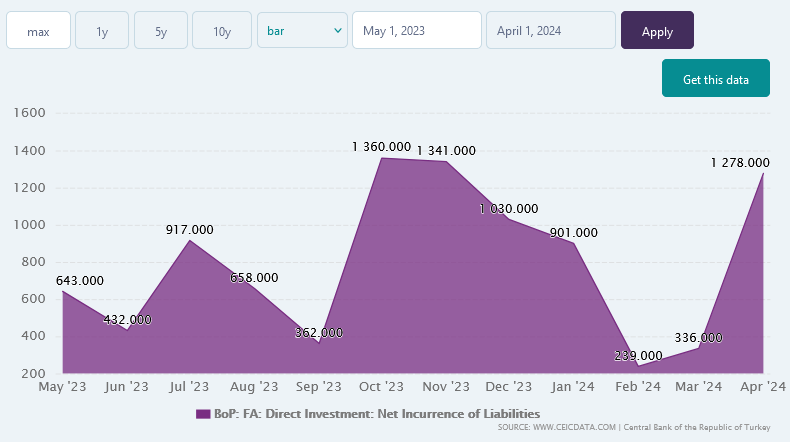Select the max time range button

click(x=39, y=31)
